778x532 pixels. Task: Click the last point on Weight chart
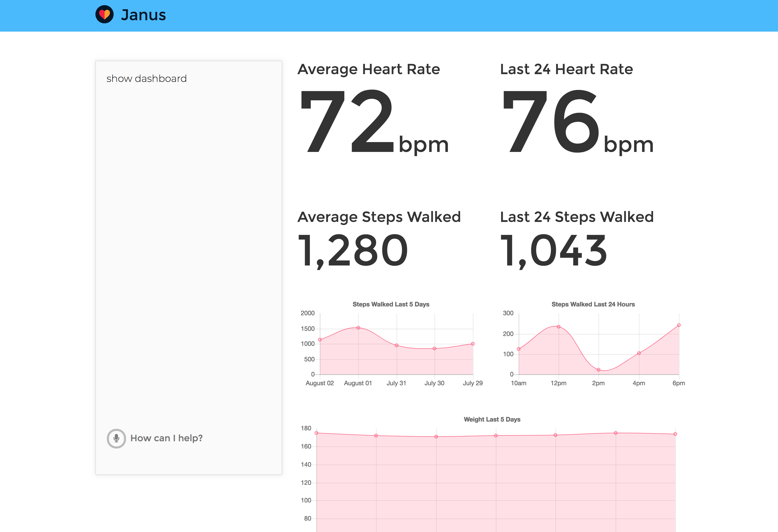point(675,434)
